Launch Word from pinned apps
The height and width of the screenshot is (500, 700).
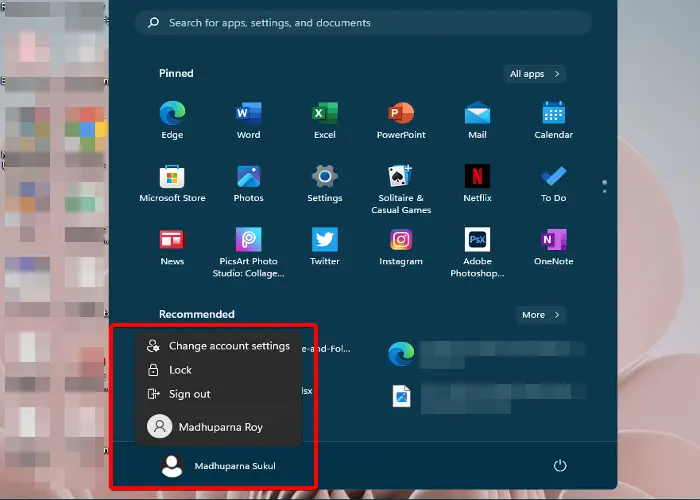click(x=249, y=120)
